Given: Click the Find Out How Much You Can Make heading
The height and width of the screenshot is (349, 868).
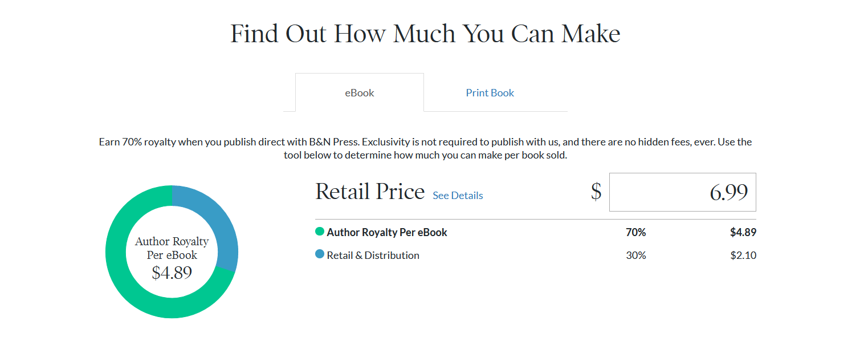Looking at the screenshot, I should point(424,33).
